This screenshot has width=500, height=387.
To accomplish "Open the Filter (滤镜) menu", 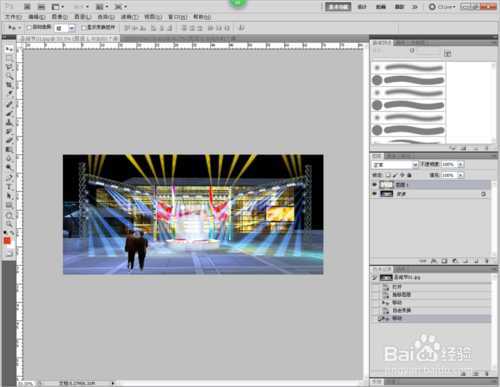I will pos(130,17).
